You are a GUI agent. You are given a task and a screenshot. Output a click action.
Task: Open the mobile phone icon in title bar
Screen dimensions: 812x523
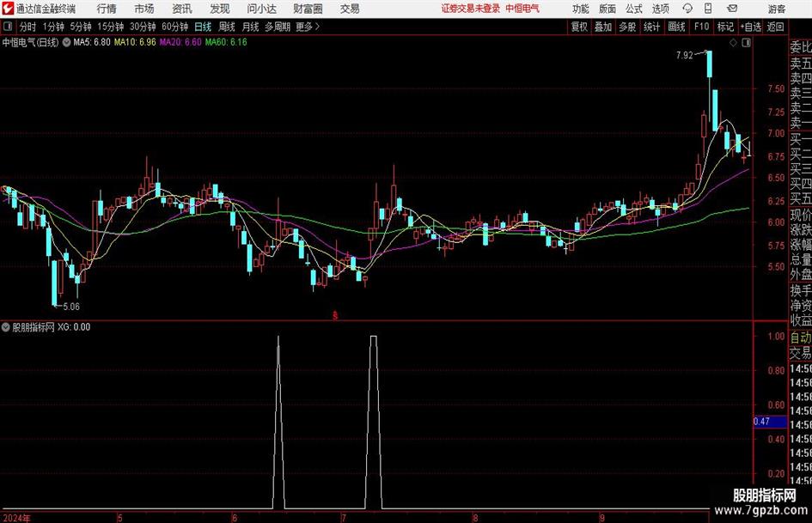pyautogui.click(x=708, y=9)
